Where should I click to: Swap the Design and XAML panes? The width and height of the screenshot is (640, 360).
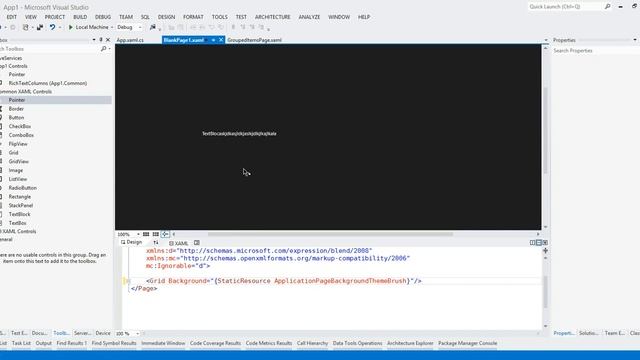tap(156, 242)
